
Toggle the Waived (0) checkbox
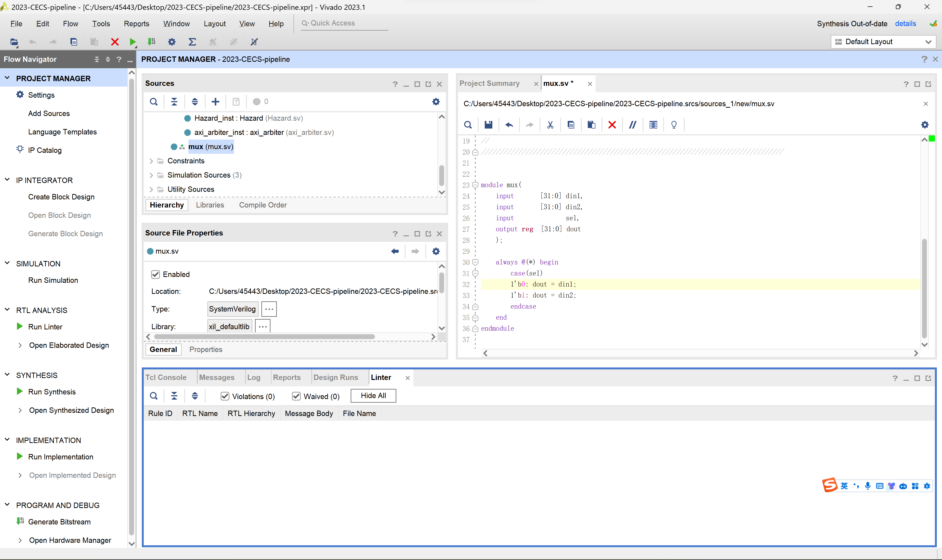point(296,396)
